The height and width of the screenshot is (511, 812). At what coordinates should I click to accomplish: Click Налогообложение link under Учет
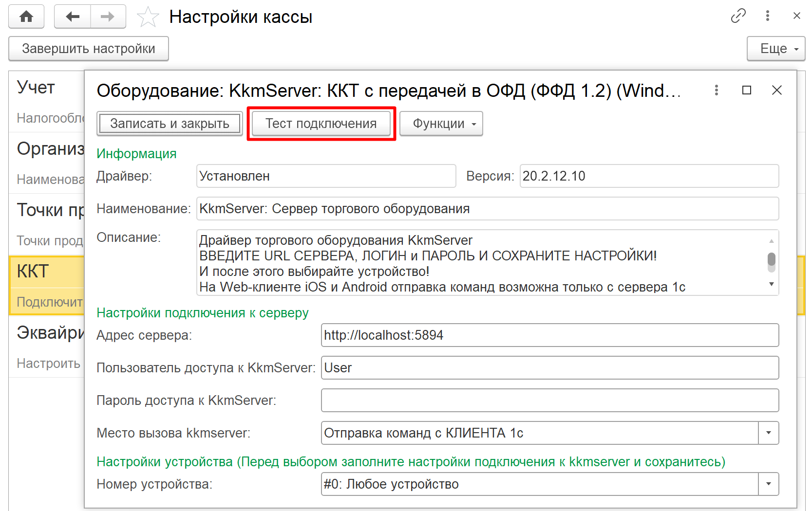(x=51, y=118)
